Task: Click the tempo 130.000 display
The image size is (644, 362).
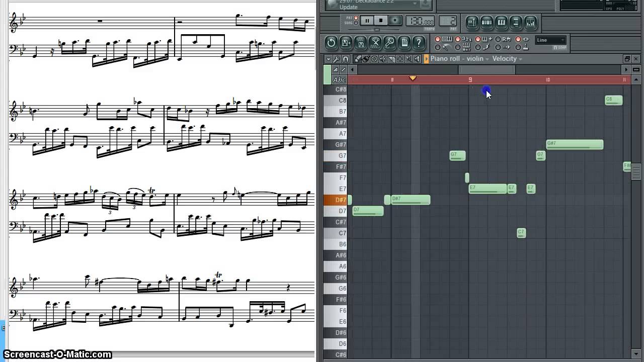Action: (420, 21)
